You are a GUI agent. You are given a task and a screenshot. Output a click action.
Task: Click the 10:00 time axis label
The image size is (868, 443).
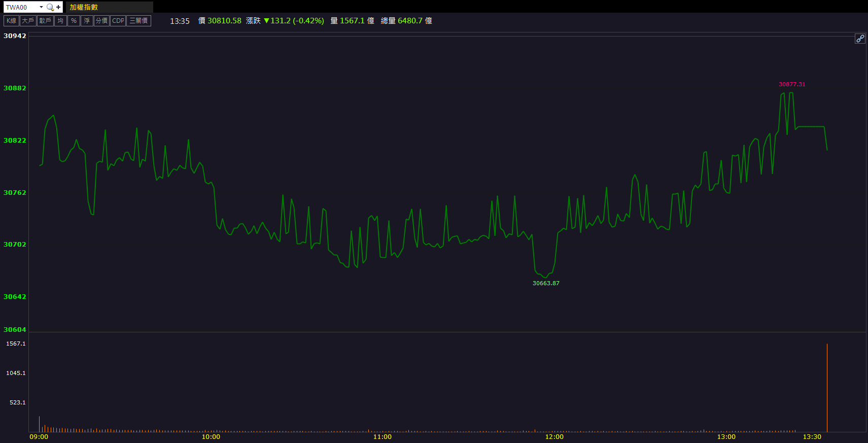(211, 437)
